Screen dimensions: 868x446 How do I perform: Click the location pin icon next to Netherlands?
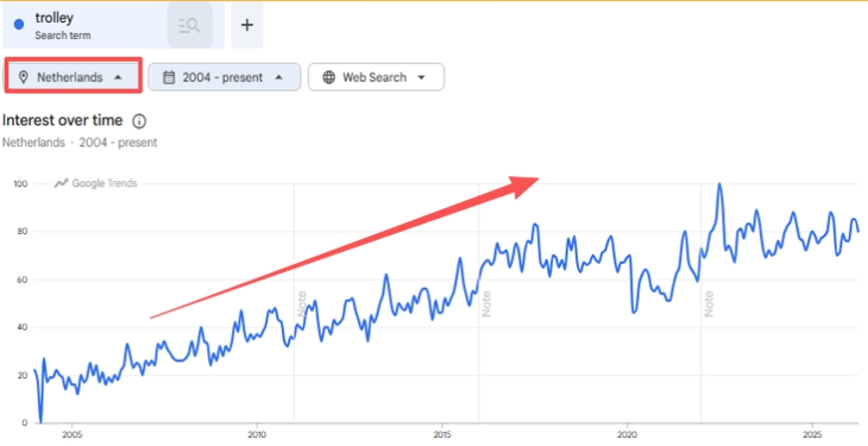pos(23,77)
